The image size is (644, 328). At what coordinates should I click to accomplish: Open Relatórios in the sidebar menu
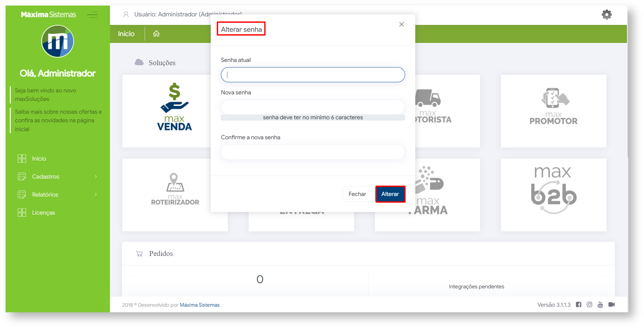pos(45,195)
